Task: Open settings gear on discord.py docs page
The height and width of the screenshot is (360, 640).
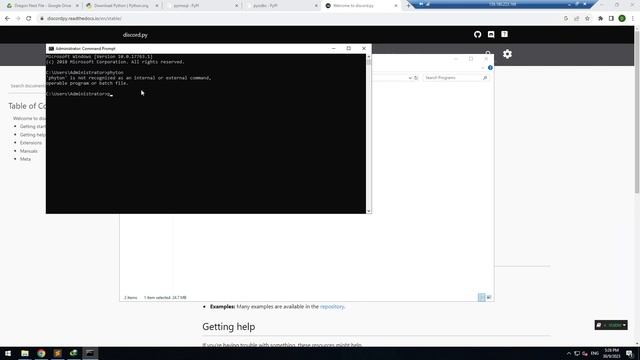Action: click(507, 54)
